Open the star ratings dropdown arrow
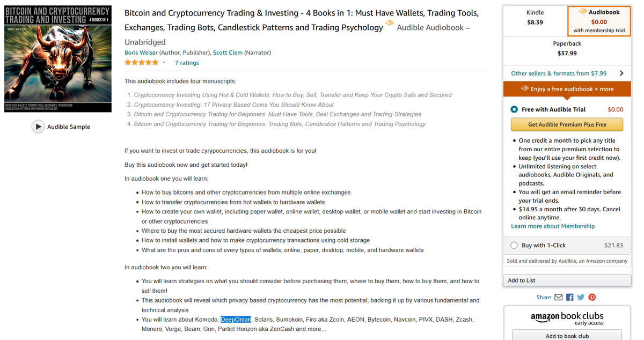644x340 pixels. [164, 63]
